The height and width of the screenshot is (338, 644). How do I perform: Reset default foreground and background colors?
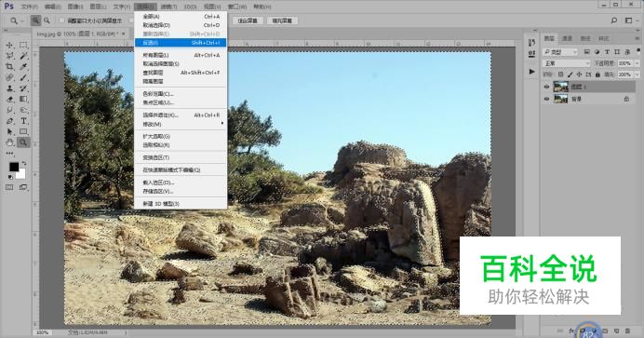tap(10, 177)
